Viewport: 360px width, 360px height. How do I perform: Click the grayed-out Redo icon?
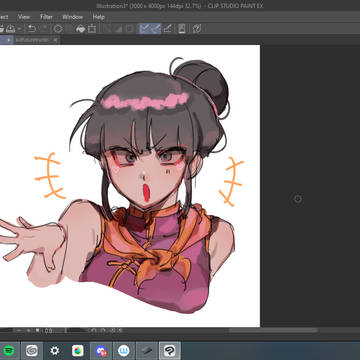point(44,29)
